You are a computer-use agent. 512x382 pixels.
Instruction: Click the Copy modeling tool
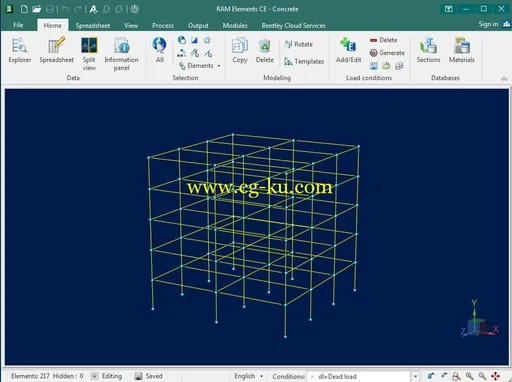click(240, 50)
